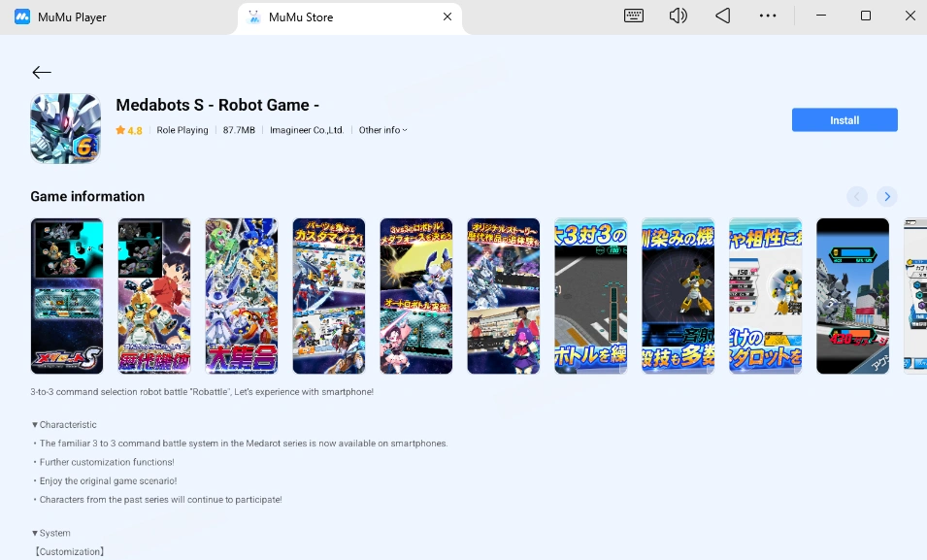Collapse the Characteristic section triangle
Viewport: 927px width, 560px height.
pos(34,424)
